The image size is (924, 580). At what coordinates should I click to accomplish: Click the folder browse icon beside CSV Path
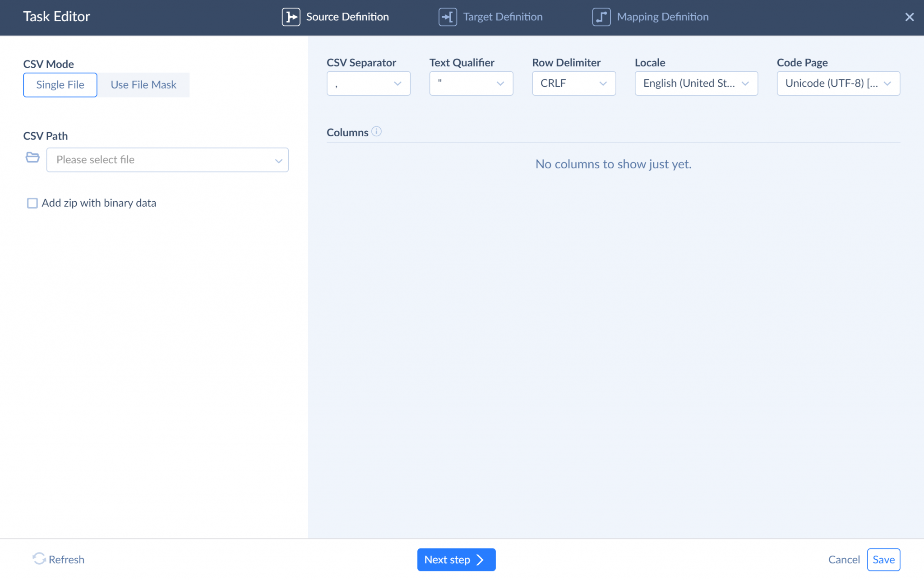tap(32, 158)
